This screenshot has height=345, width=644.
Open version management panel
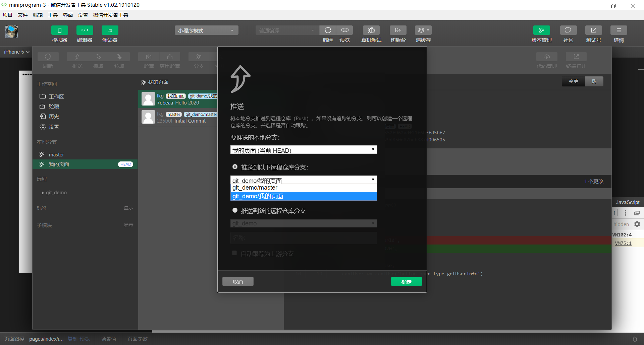(542, 30)
